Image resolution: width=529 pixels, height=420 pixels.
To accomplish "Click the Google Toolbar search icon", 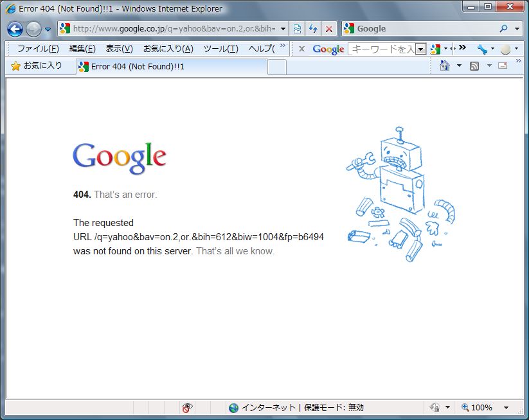I will coord(436,49).
